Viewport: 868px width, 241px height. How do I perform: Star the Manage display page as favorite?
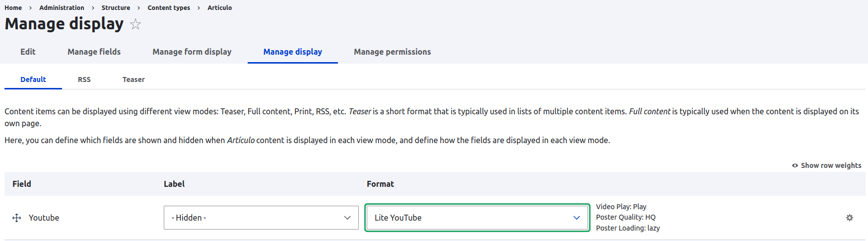(135, 24)
